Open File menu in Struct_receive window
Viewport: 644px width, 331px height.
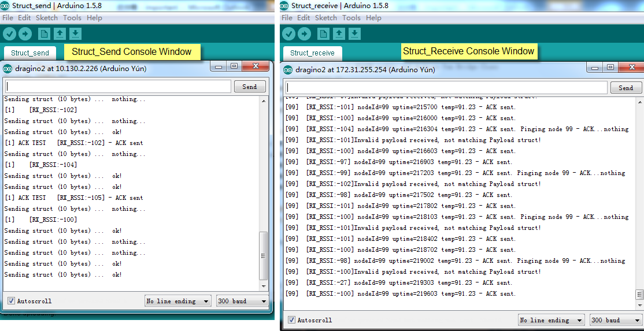pos(287,18)
